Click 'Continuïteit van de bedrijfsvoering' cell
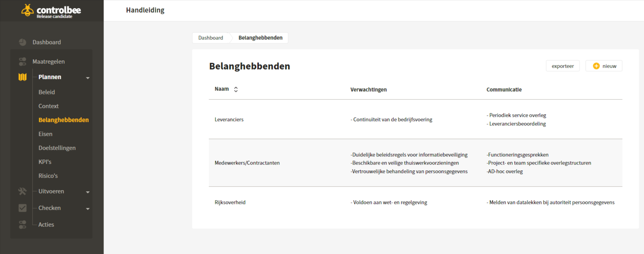Image resolution: width=644 pixels, height=254 pixels. 391,120
